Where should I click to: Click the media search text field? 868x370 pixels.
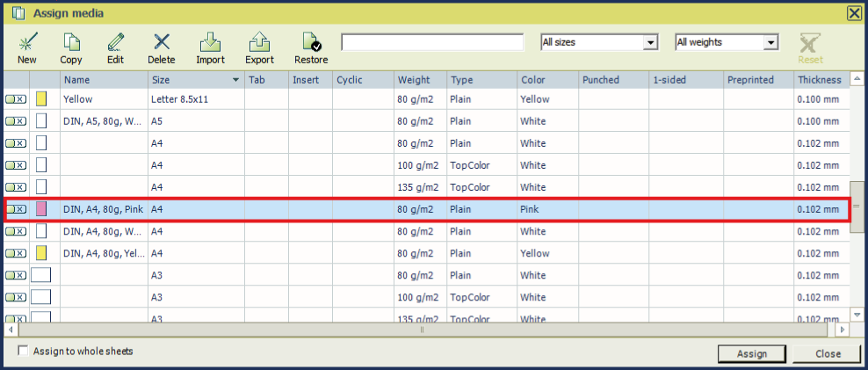(432, 42)
